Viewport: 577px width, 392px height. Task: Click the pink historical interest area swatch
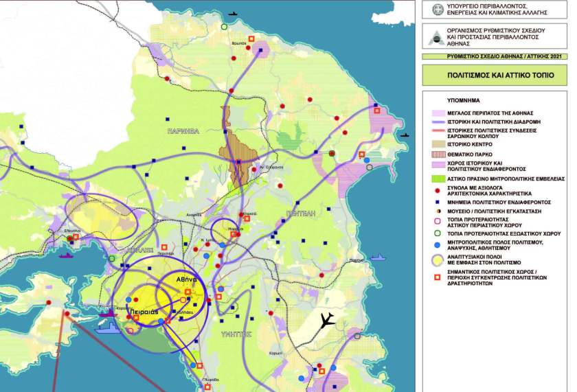click(438, 165)
